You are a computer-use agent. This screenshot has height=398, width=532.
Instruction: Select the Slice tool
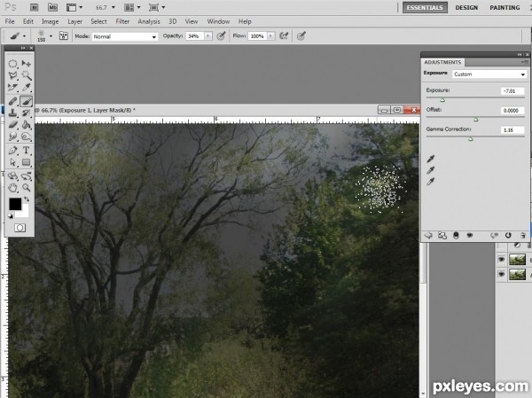[x=13, y=87]
